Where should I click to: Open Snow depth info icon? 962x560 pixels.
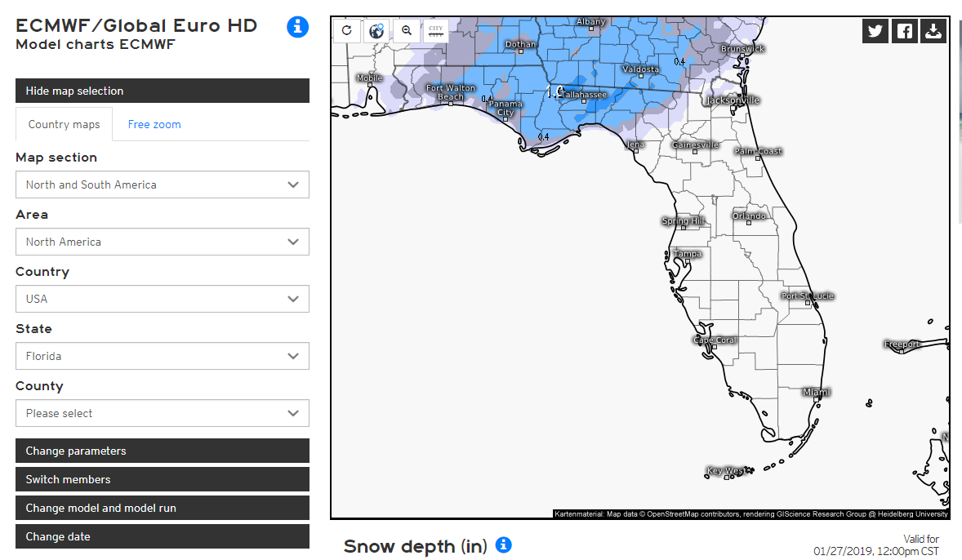coord(504,544)
